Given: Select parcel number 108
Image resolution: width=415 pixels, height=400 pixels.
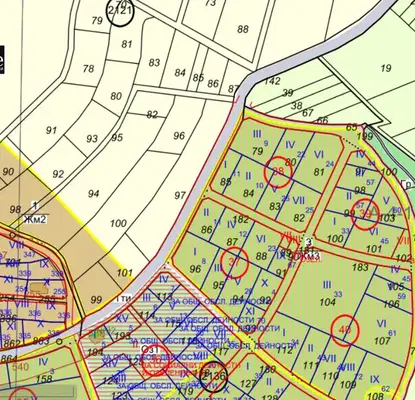Looking at the screenshot, I should [376, 396].
